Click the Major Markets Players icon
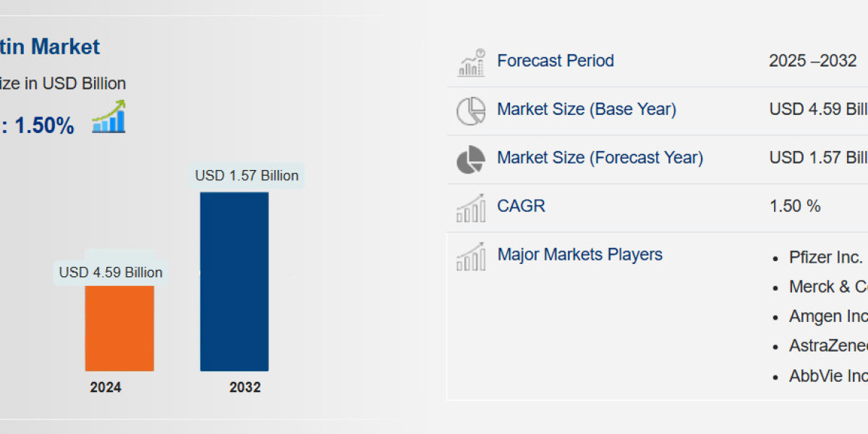 471,257
